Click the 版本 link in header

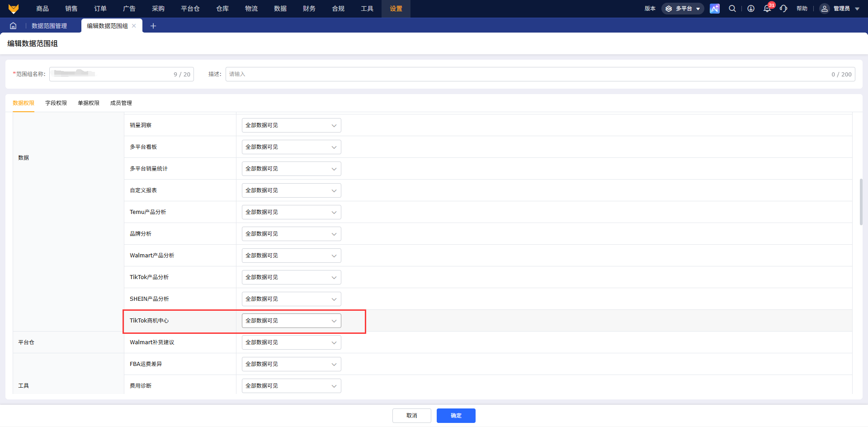pyautogui.click(x=650, y=9)
